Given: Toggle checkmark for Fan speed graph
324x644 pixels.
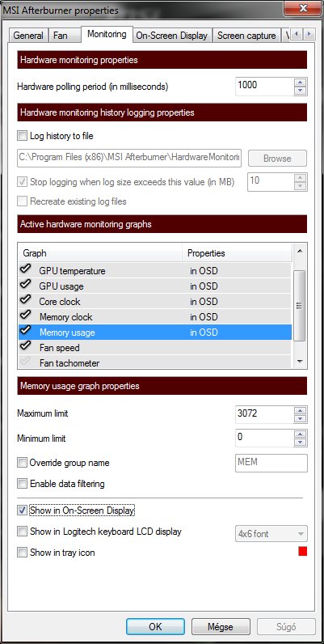Looking at the screenshot, I should 25,346.
